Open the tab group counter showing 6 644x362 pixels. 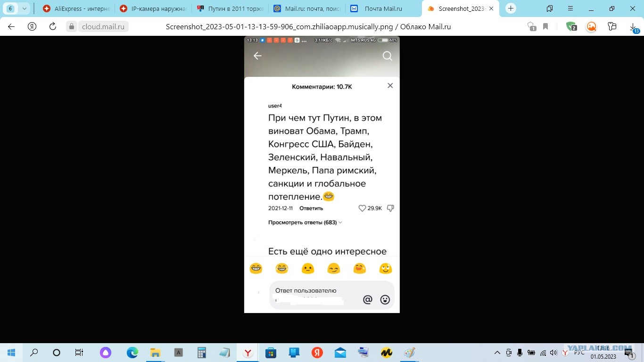tap(10, 8)
